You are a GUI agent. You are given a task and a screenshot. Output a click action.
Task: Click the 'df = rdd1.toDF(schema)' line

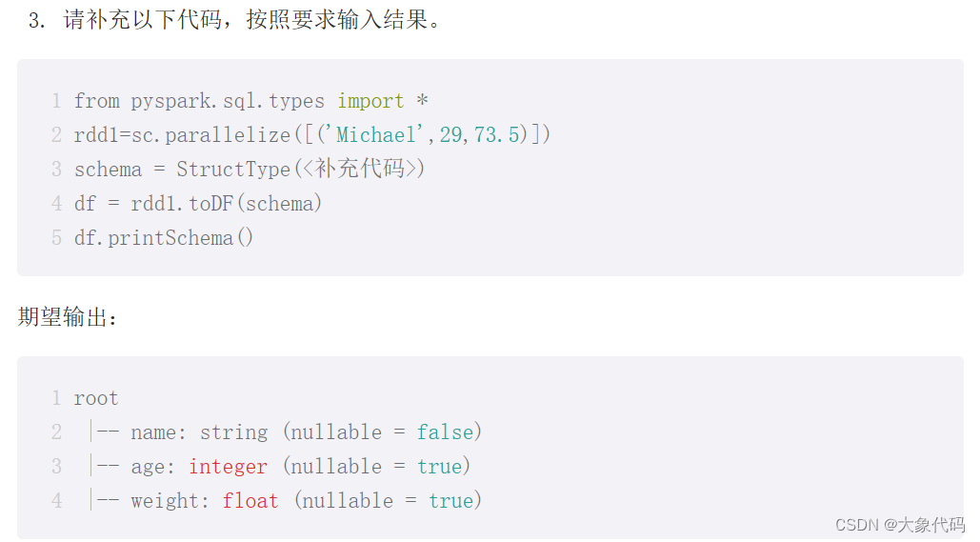click(x=198, y=204)
